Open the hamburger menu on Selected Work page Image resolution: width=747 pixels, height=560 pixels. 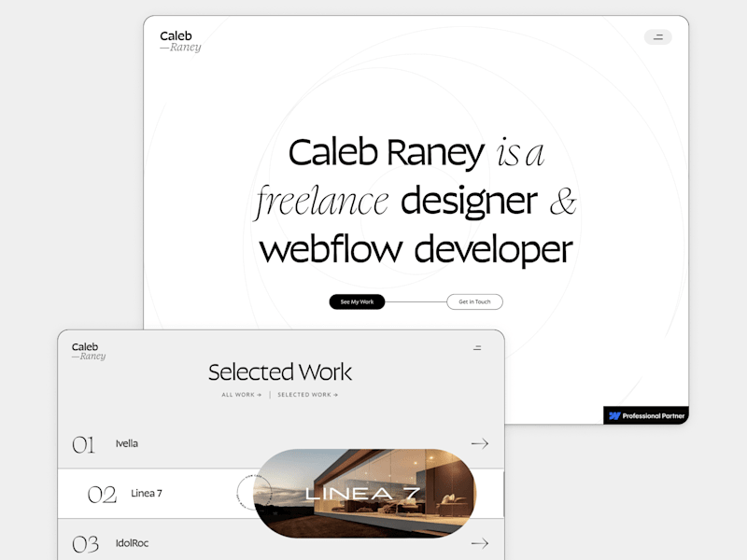click(x=477, y=348)
